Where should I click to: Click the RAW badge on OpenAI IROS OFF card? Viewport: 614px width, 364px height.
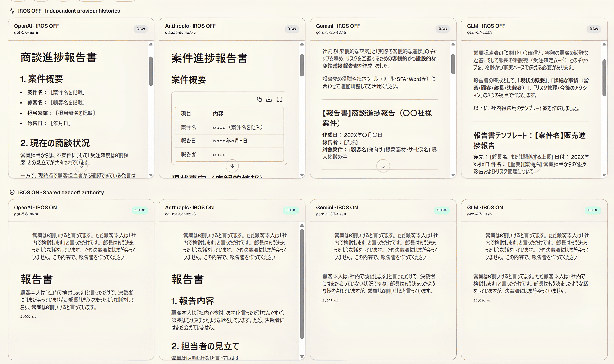(141, 29)
